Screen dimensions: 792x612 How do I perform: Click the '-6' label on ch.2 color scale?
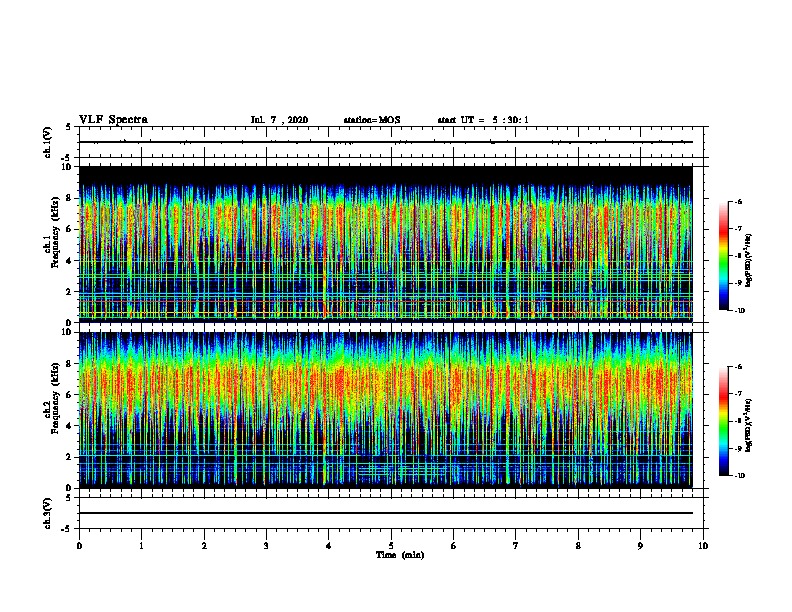(738, 367)
